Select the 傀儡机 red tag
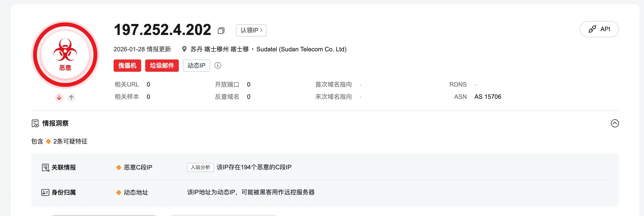644x216 pixels. click(127, 66)
